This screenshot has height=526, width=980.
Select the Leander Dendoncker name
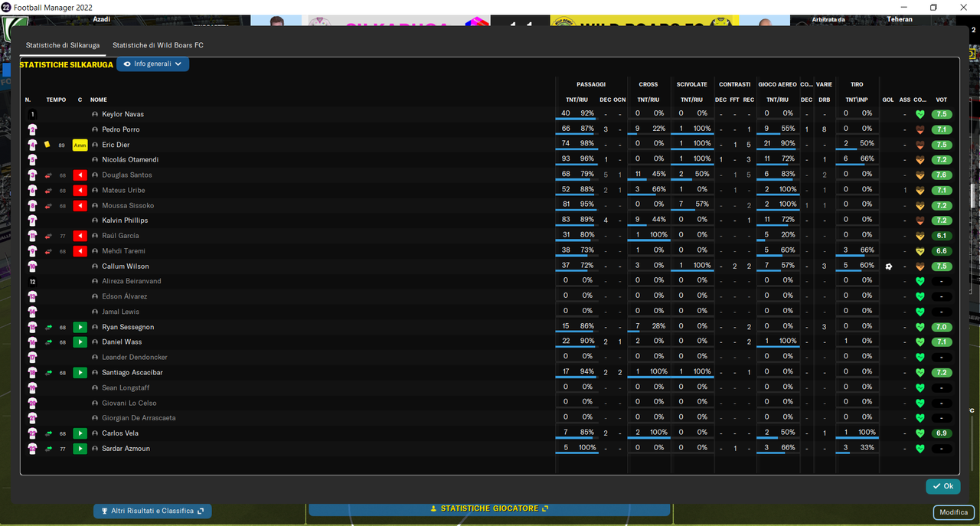tap(135, 358)
